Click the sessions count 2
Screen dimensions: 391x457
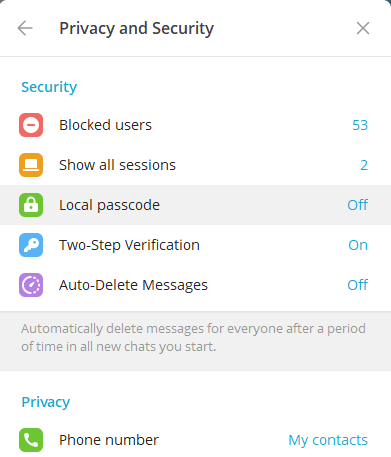364,165
